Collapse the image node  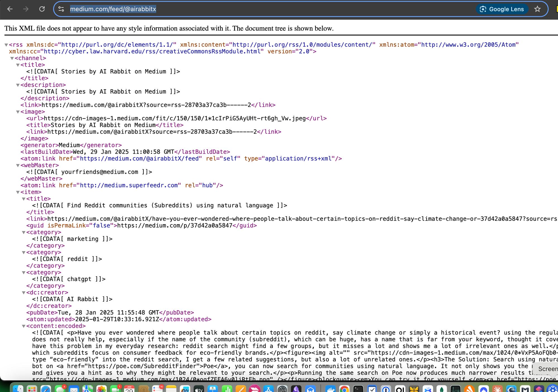pyautogui.click(x=18, y=112)
